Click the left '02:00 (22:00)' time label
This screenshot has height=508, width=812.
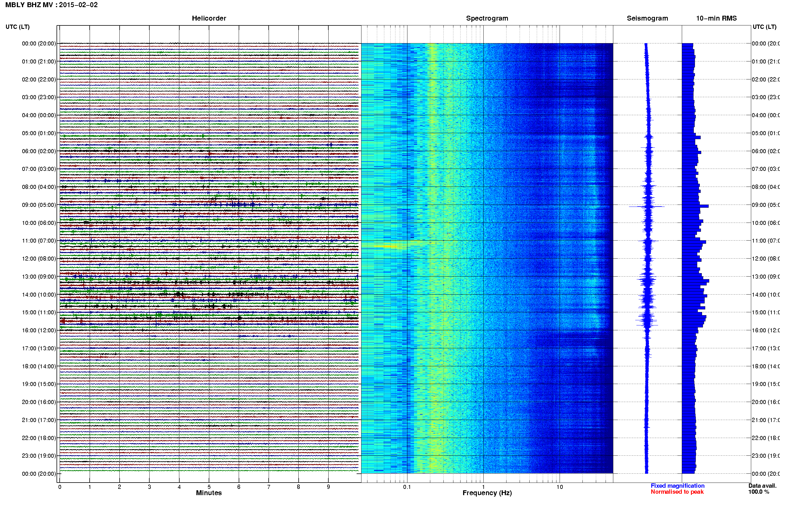(x=39, y=79)
